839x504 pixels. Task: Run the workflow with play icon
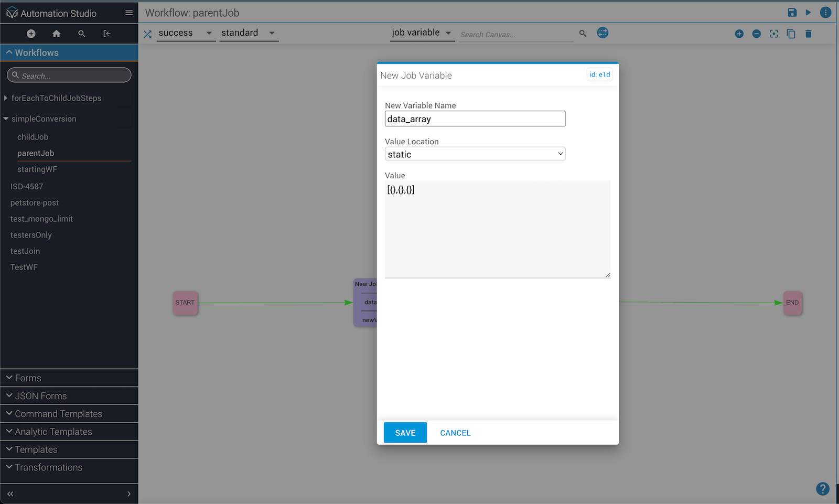pos(808,13)
